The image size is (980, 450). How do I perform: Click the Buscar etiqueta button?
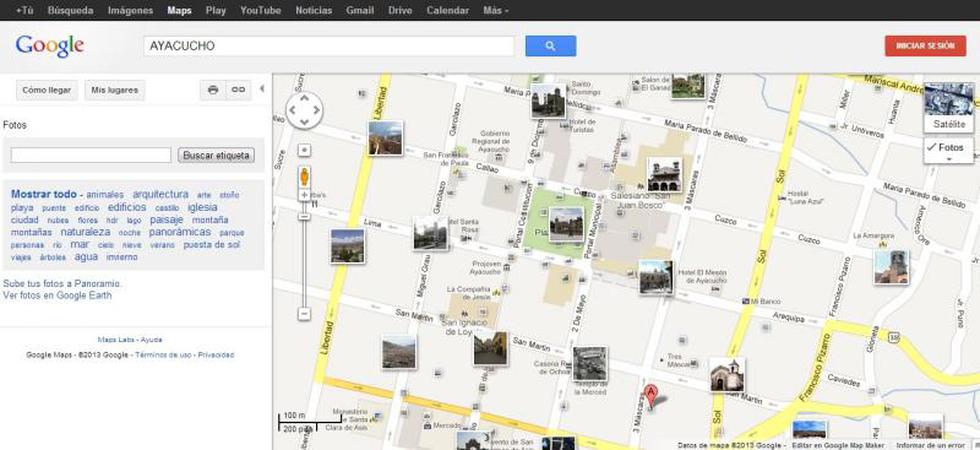point(216,155)
